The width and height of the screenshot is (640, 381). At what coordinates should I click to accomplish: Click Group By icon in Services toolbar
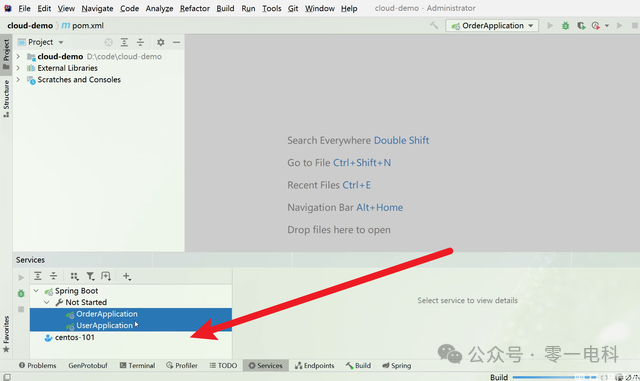tap(74, 276)
